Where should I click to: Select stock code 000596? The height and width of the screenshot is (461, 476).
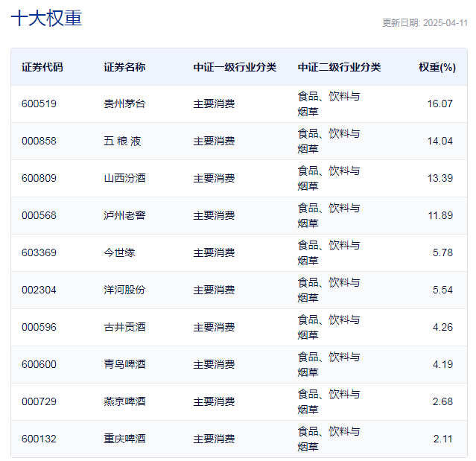[x=39, y=327]
